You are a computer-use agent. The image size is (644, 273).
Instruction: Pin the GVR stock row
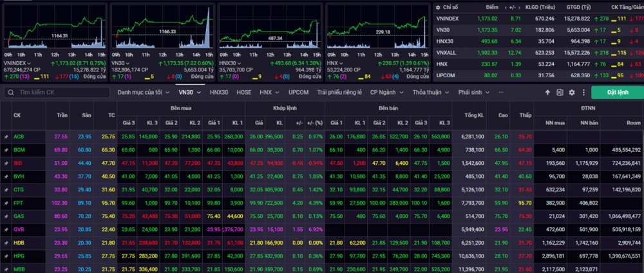click(6, 229)
